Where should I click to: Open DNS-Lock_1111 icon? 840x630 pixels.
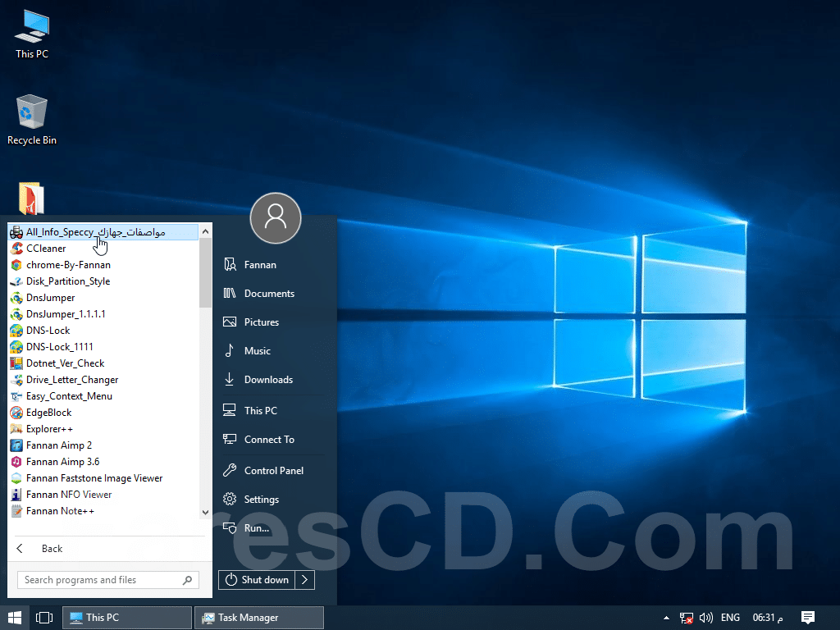coord(16,347)
